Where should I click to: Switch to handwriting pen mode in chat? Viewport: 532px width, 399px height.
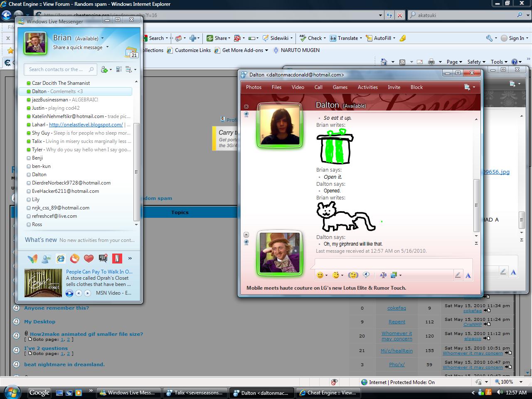(458, 275)
